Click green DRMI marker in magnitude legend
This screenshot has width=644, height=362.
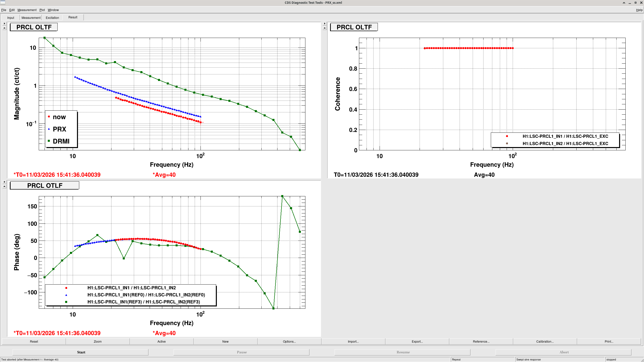(49, 141)
